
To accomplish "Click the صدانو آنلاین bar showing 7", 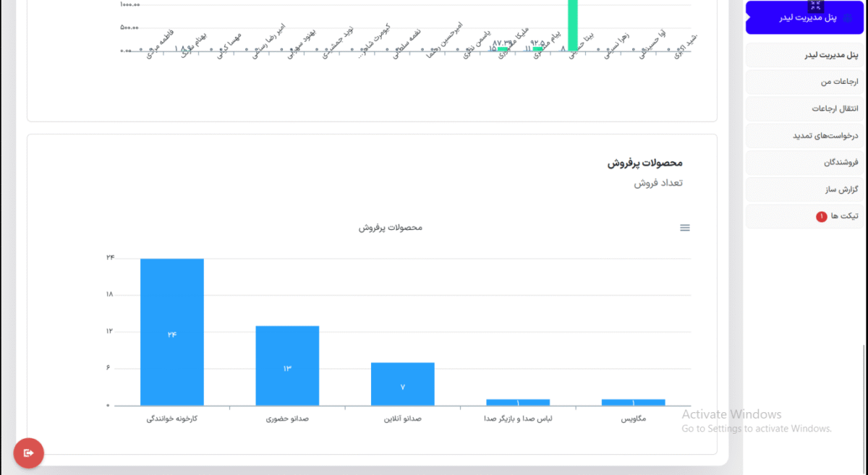I will (x=402, y=384).
